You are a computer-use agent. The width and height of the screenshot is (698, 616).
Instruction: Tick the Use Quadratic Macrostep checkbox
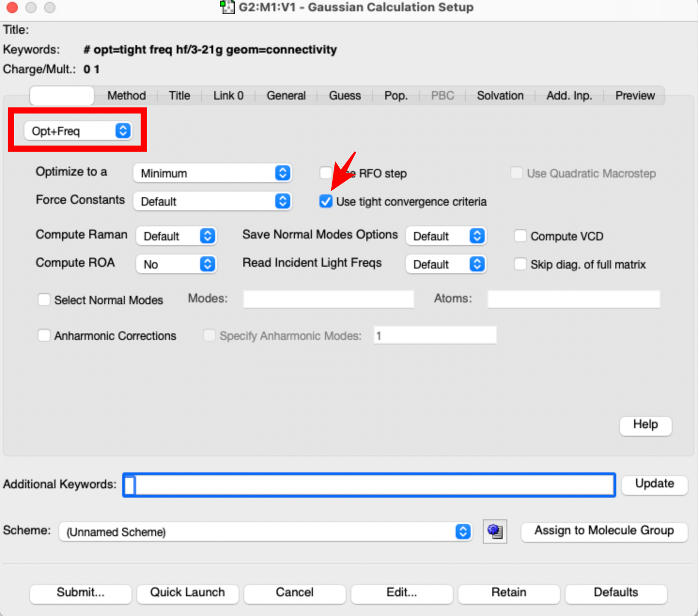click(x=517, y=173)
